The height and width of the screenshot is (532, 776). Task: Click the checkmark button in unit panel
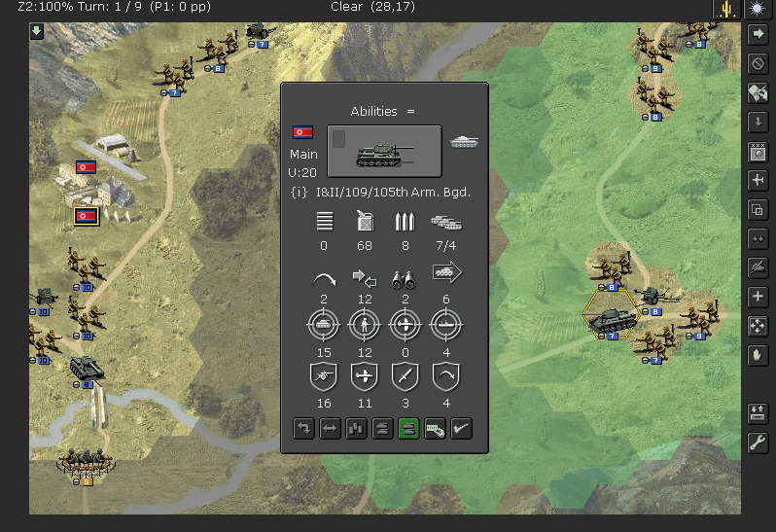coord(461,429)
